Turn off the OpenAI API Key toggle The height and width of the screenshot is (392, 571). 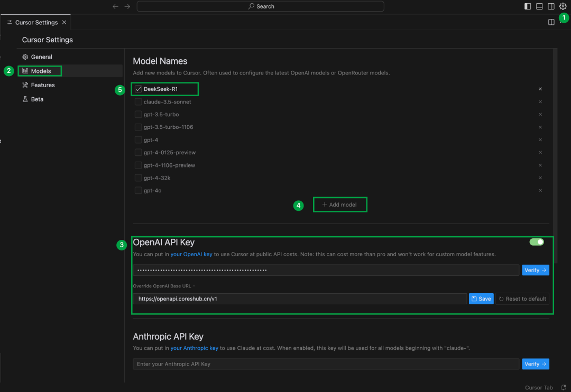pyautogui.click(x=537, y=242)
